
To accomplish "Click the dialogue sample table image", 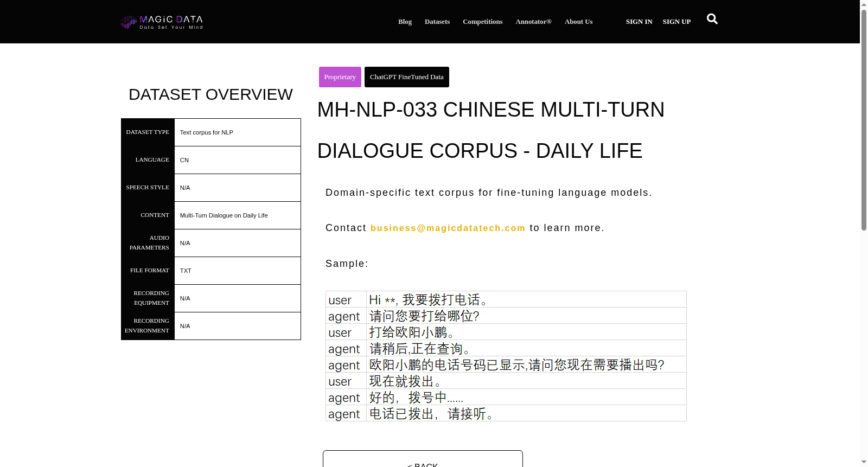I will pyautogui.click(x=506, y=356).
